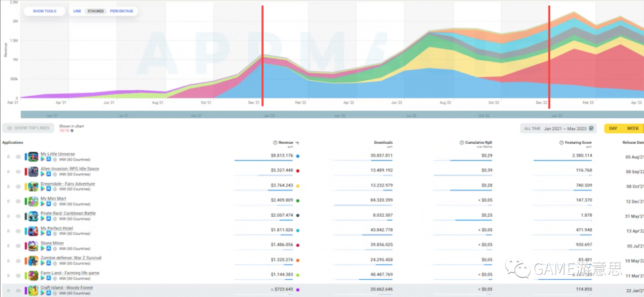
Task: Click help icon beside Revenue column header
Action: (x=275, y=142)
